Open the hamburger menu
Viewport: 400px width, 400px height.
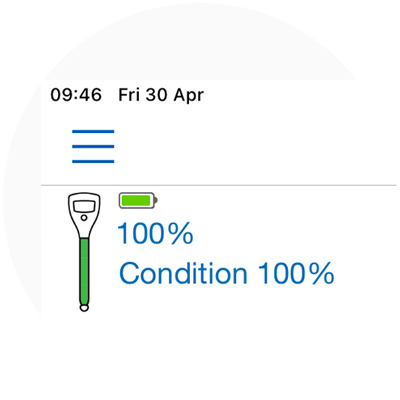[93, 146]
